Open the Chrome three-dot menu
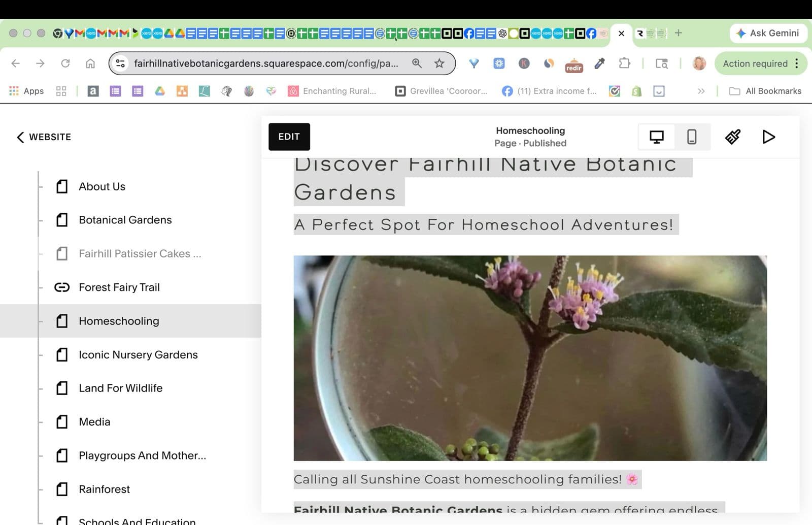Viewport: 812px width, 525px height. (797, 63)
